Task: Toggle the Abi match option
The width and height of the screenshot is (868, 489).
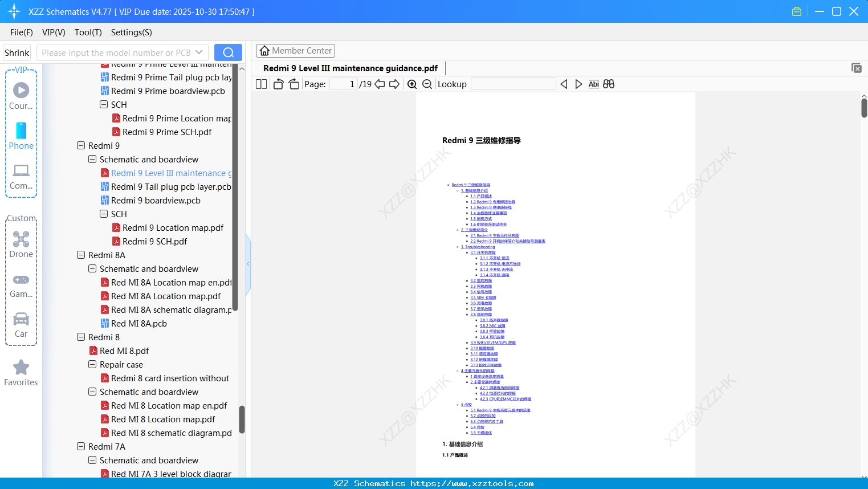Action: point(593,84)
